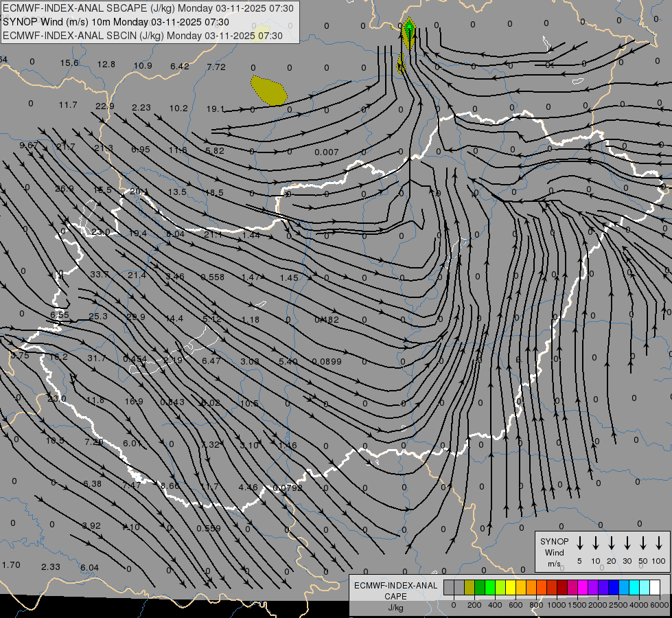Pick the bright cyan CAPE legend swatch

634,587
